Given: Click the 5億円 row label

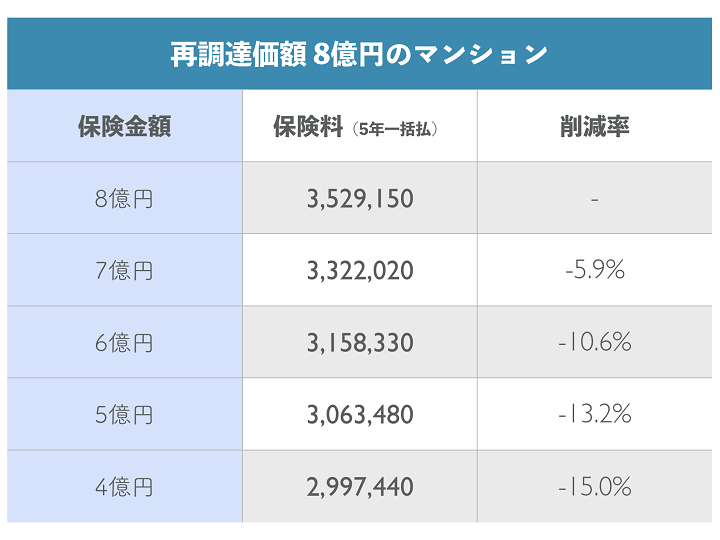Looking at the screenshot, I should pyautogui.click(x=124, y=415).
